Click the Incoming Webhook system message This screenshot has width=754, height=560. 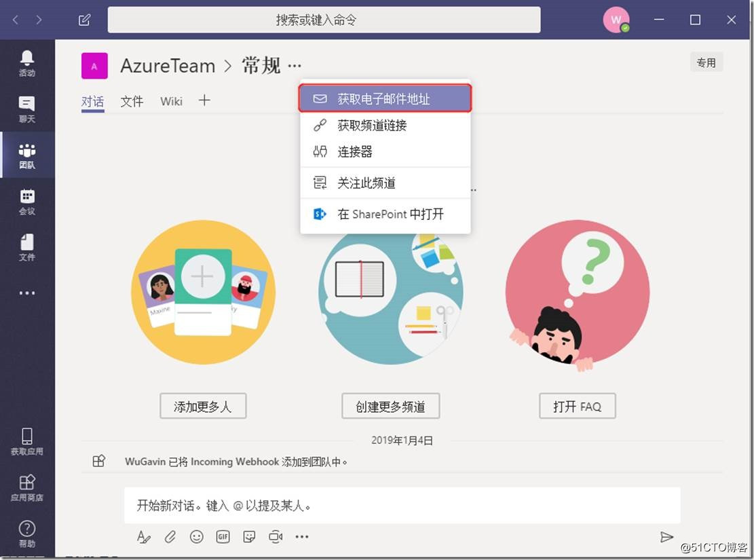(235, 462)
